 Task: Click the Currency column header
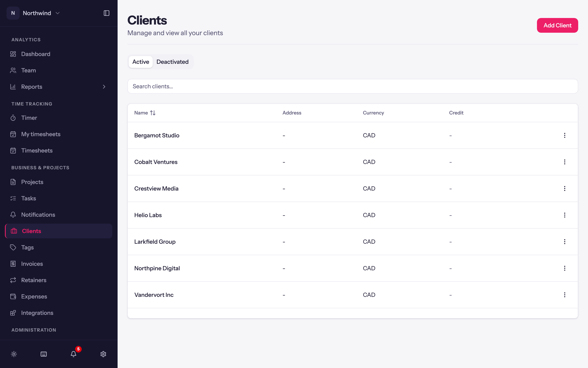[x=373, y=113]
